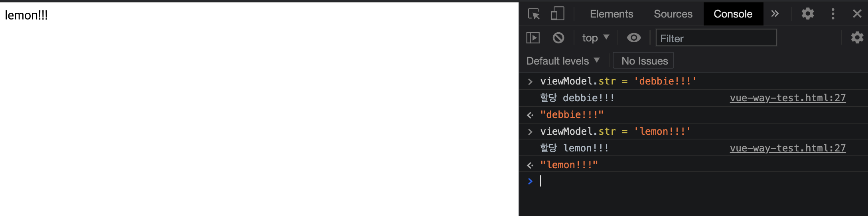Open vue-way-test.html:27 link for lemon log

click(788, 148)
